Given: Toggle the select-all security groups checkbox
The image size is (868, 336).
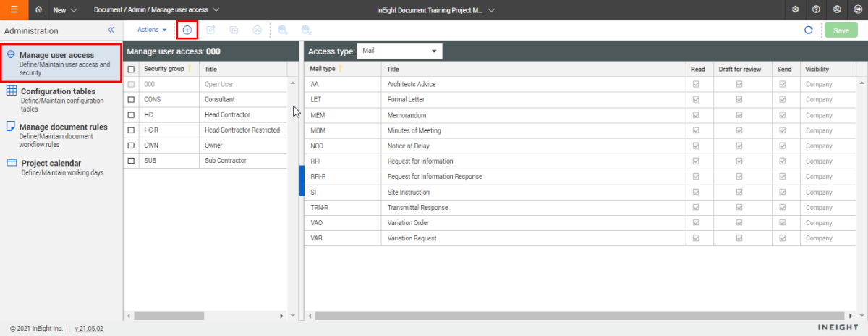Looking at the screenshot, I should pos(131,70).
